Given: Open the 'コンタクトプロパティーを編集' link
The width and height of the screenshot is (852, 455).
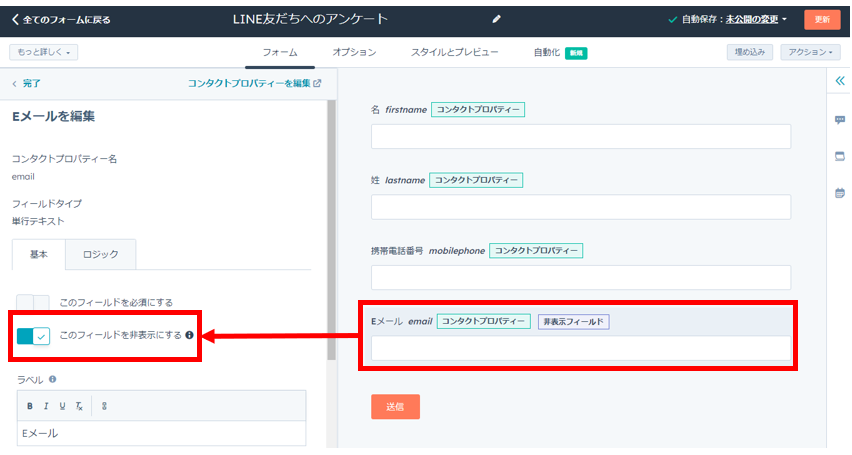Looking at the screenshot, I should pos(254,84).
